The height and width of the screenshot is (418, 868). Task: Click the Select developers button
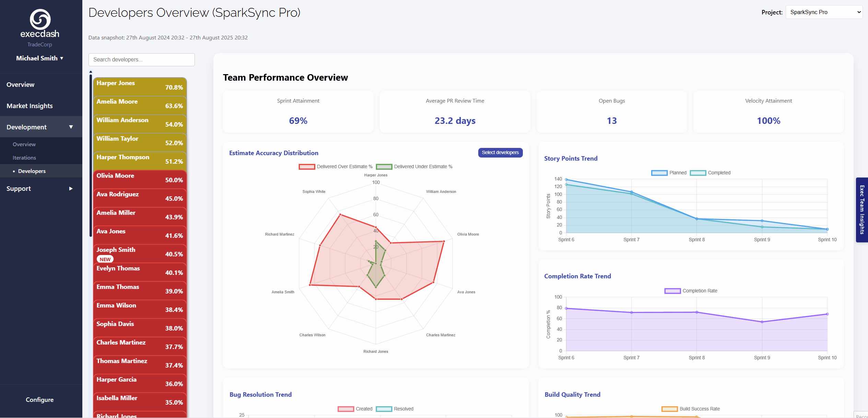coord(501,152)
